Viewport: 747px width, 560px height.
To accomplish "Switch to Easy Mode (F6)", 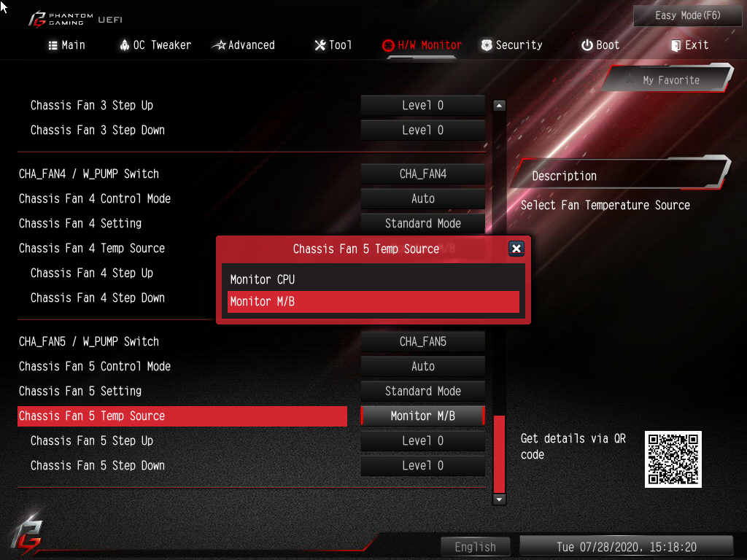I will (687, 16).
